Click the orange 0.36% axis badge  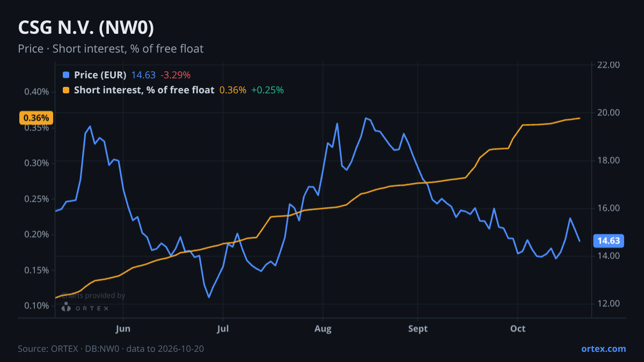click(36, 118)
